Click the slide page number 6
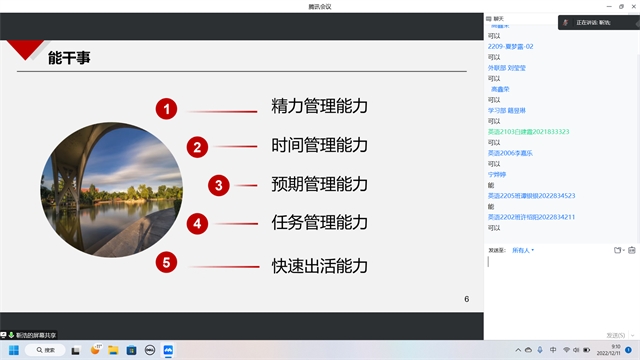The height and width of the screenshot is (360, 640). pyautogui.click(x=467, y=299)
